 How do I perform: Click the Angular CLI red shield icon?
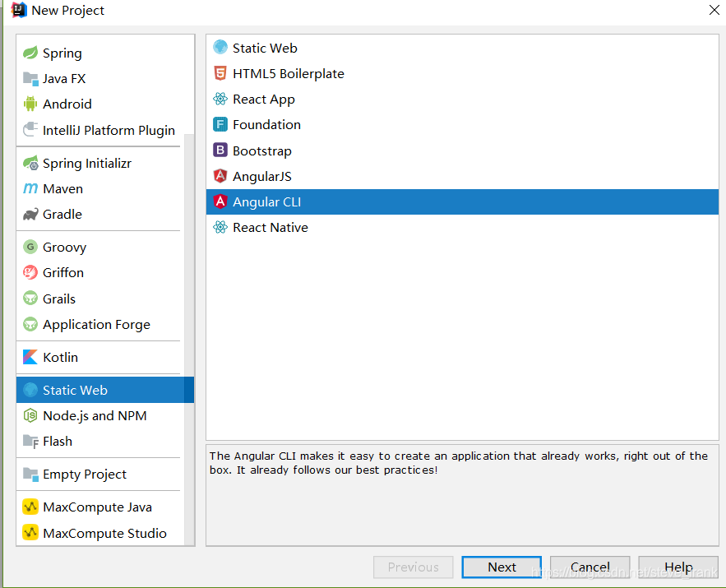(220, 201)
